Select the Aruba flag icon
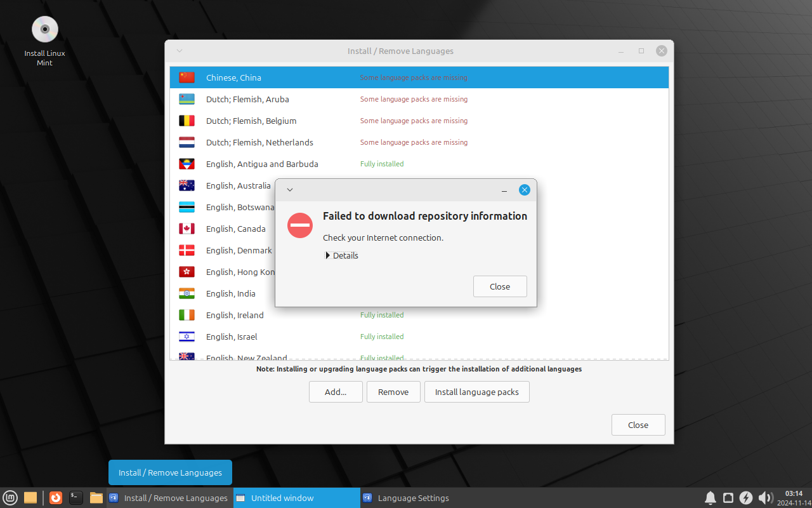 [187, 99]
